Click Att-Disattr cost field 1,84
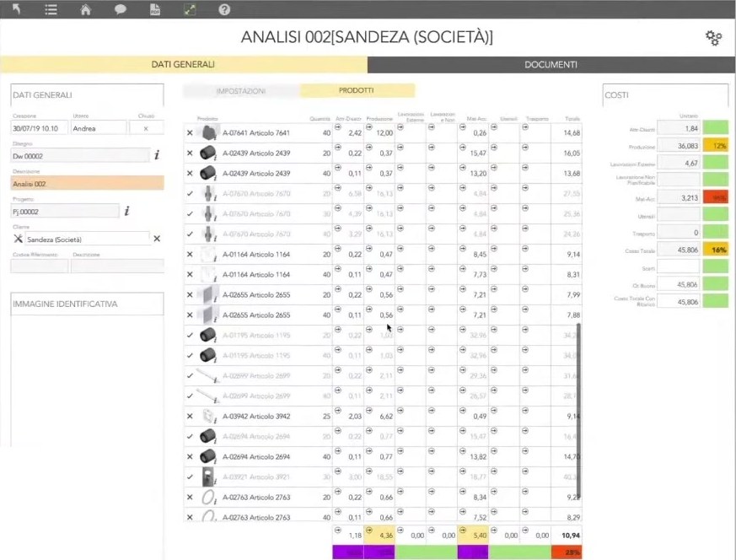The image size is (736, 560). pyautogui.click(x=679, y=128)
